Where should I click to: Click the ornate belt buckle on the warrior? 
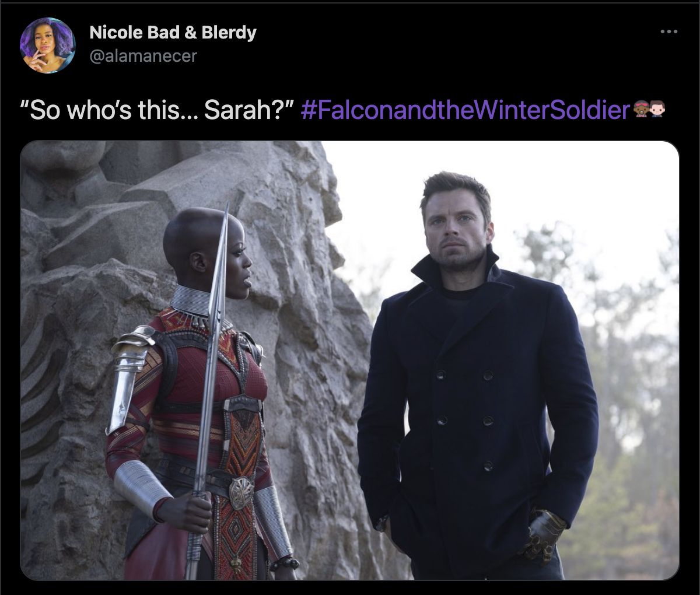[241, 493]
